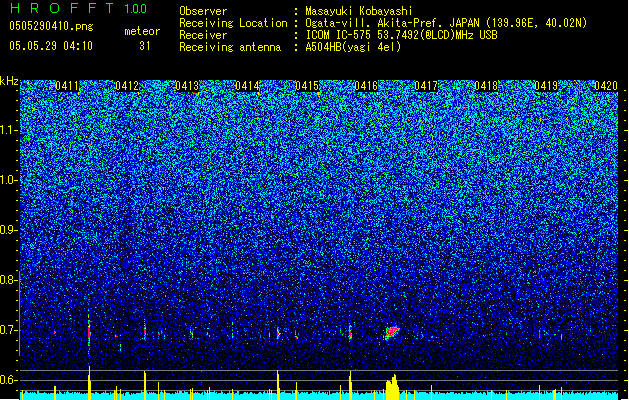
Task: Click the 'Receiving antenna' label
Action: (230, 47)
